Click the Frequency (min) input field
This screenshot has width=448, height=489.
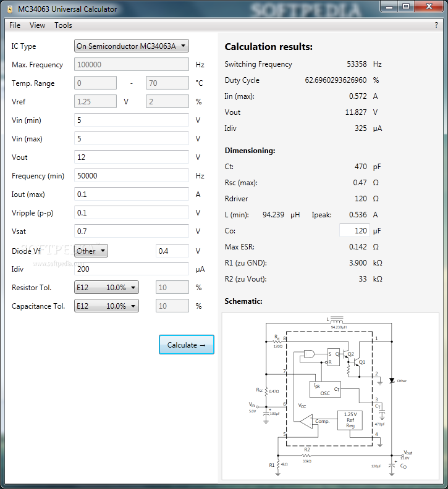click(x=132, y=175)
